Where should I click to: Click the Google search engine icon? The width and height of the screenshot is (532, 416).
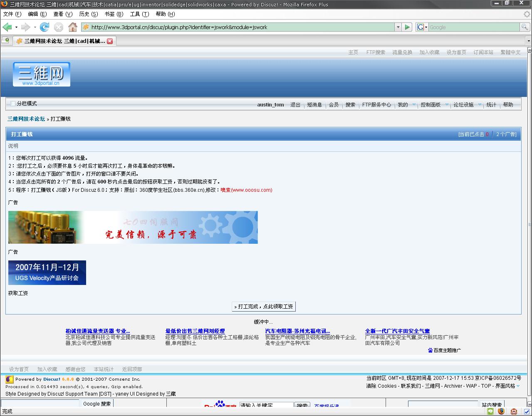(x=420, y=27)
